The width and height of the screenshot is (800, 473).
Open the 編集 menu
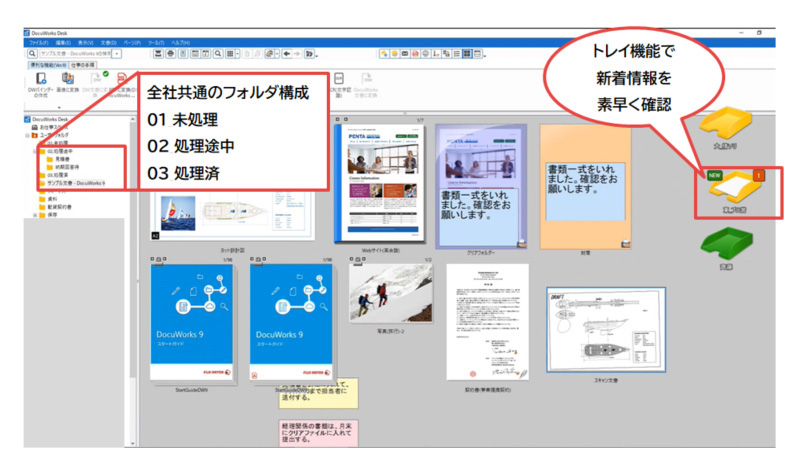click(x=63, y=43)
